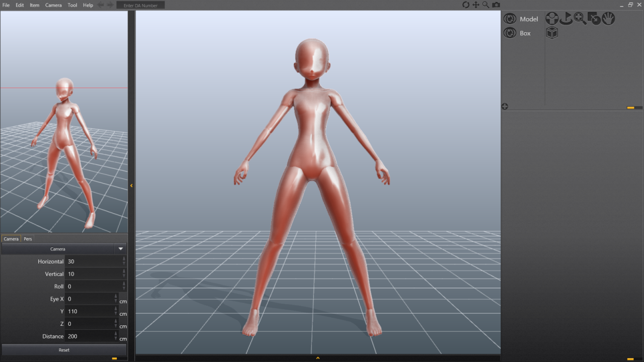Click the round icon beside Model
The image size is (644, 362).
pos(510,19)
